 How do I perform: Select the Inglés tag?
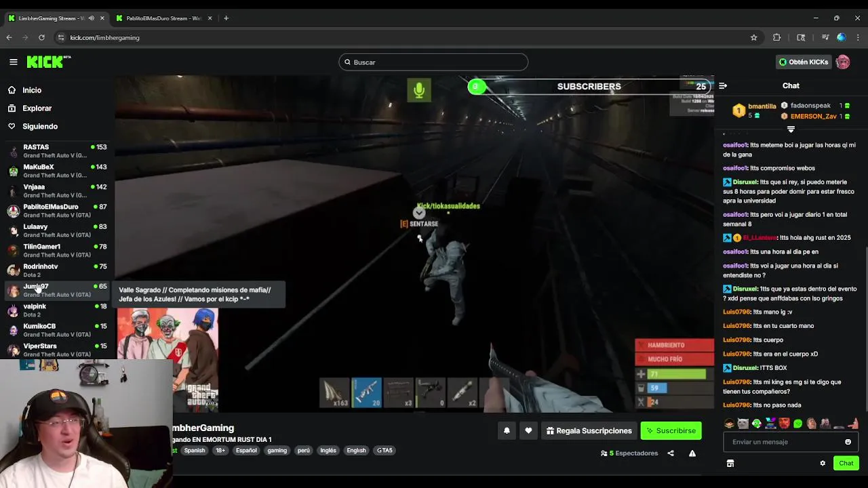pyautogui.click(x=328, y=451)
